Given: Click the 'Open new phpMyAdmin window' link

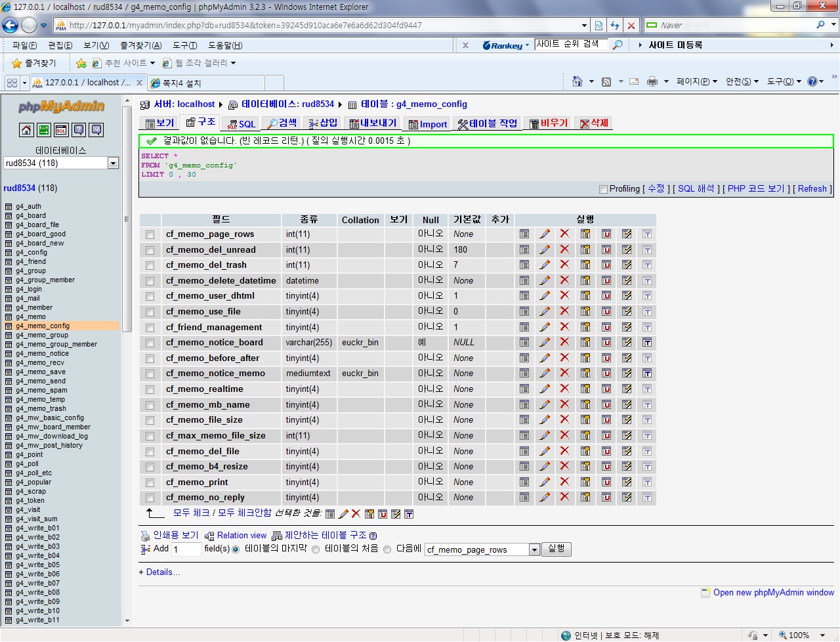Looking at the screenshot, I should (x=773, y=592).
